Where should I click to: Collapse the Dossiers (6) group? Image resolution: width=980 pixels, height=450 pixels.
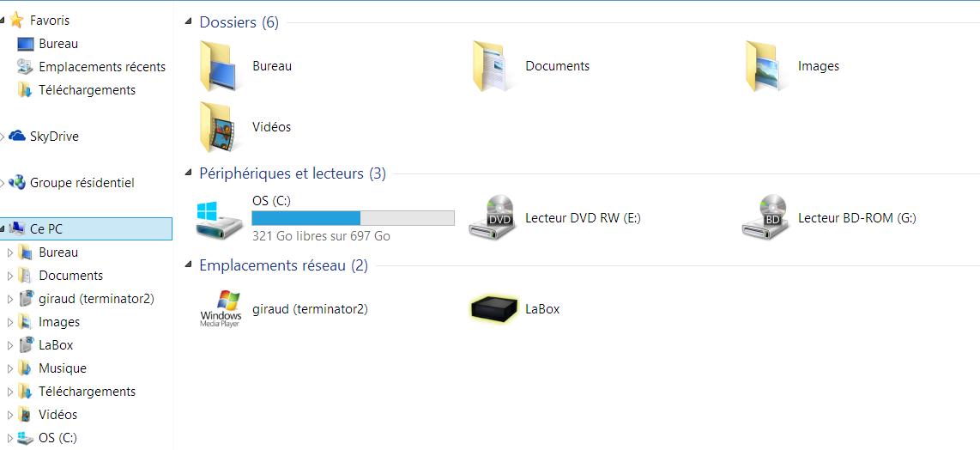coord(189,23)
